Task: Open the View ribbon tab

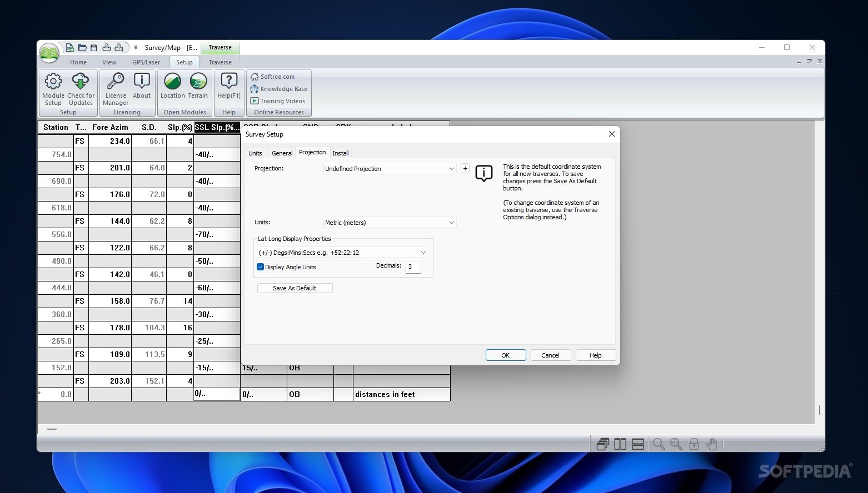Action: click(x=109, y=62)
